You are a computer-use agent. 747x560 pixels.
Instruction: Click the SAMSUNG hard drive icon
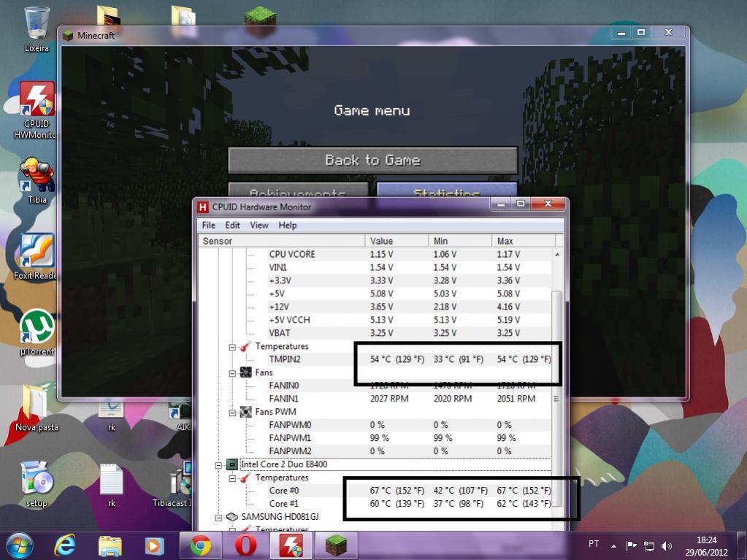pos(231,517)
